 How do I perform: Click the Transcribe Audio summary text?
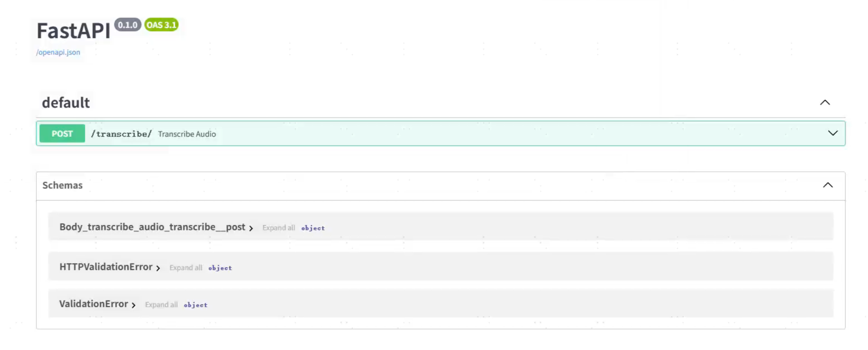click(187, 134)
